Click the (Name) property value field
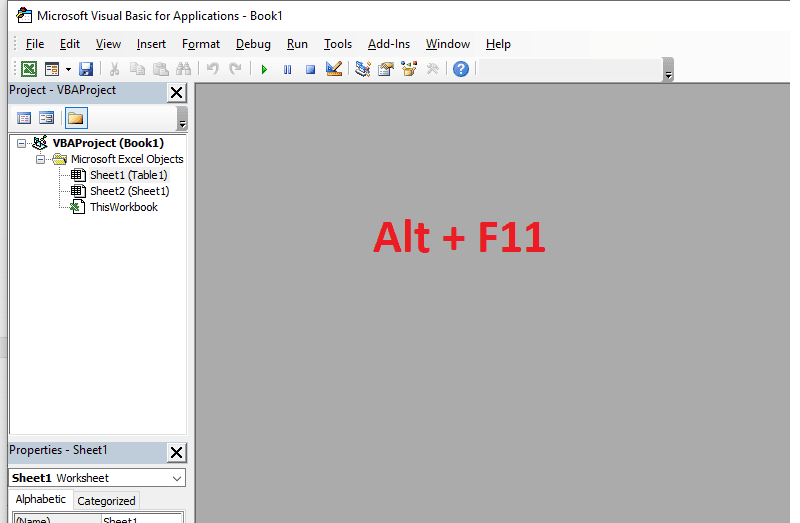This screenshot has height=523, width=800. coord(142,519)
